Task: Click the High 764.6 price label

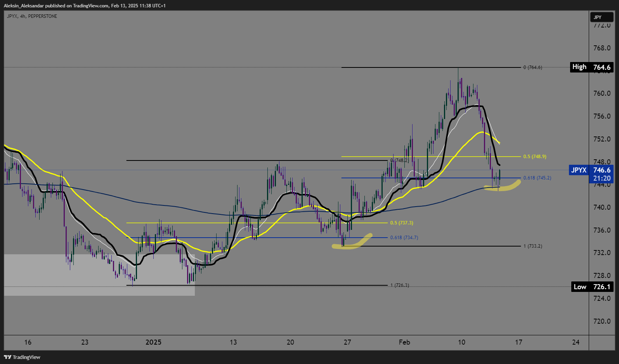Action: point(591,67)
